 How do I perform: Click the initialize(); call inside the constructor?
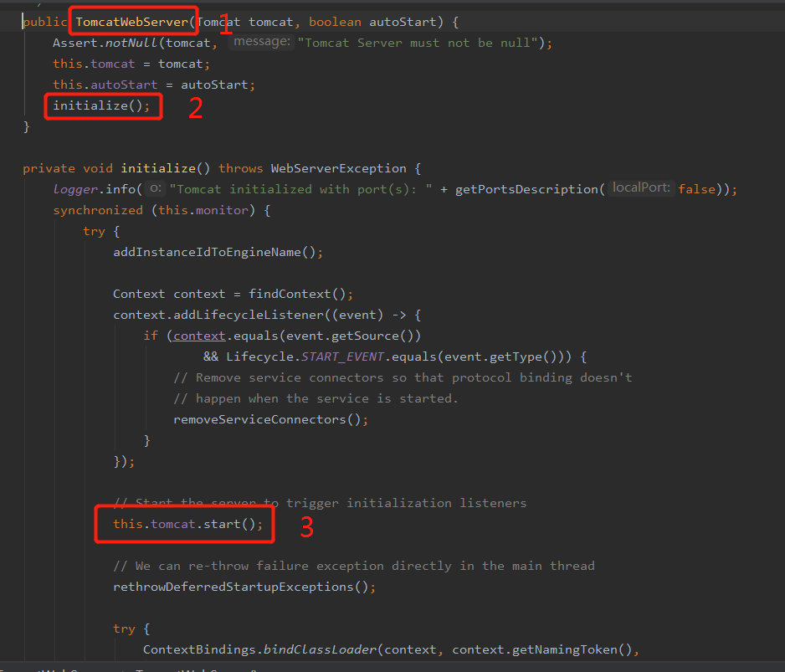[101, 105]
